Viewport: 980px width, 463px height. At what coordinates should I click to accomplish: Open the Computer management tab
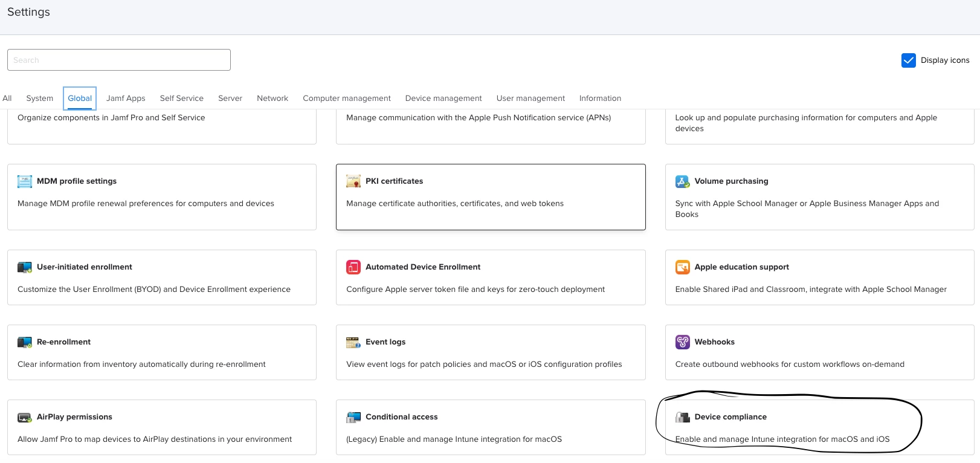pos(347,99)
